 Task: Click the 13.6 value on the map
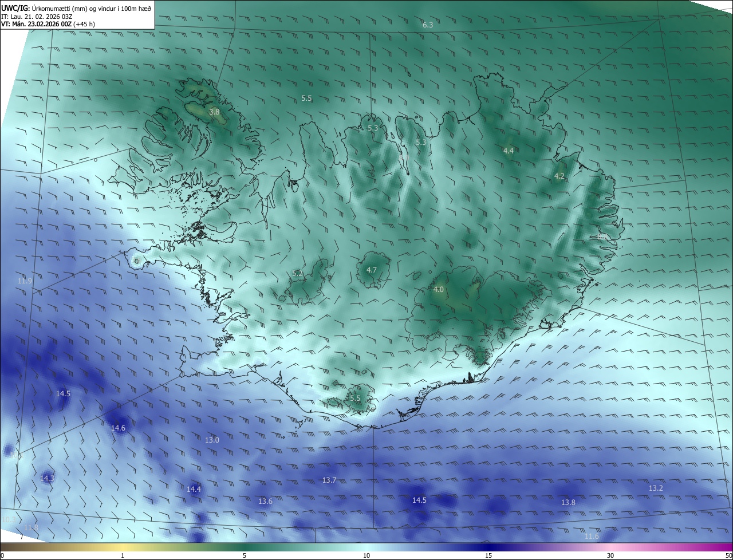pos(265,501)
